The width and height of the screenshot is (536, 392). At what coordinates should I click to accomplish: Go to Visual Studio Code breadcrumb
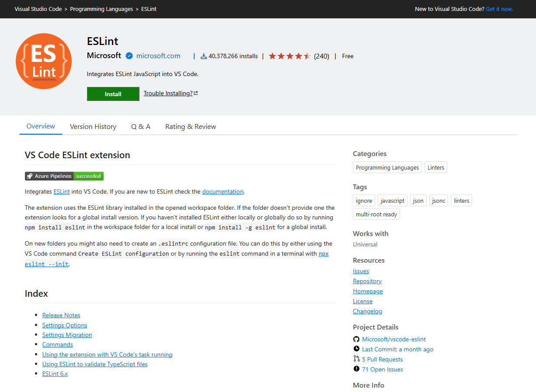coord(38,9)
